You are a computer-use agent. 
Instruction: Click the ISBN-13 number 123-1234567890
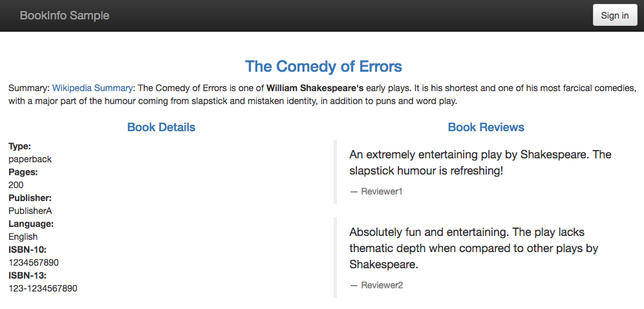point(43,288)
